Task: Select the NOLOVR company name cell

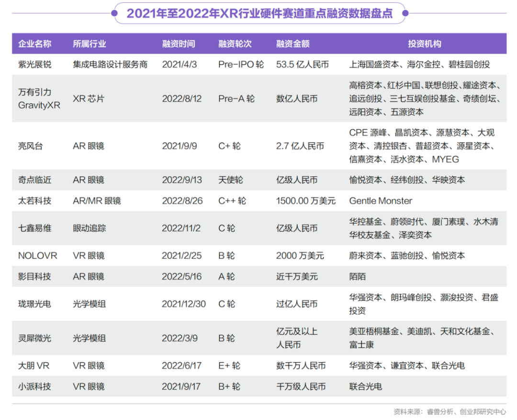Action: click(x=37, y=256)
